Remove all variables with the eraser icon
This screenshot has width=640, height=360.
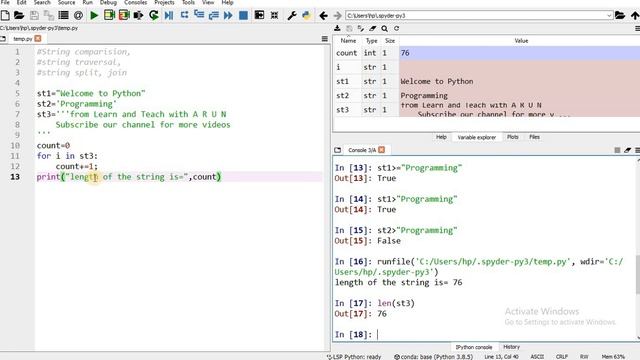tap(372, 28)
